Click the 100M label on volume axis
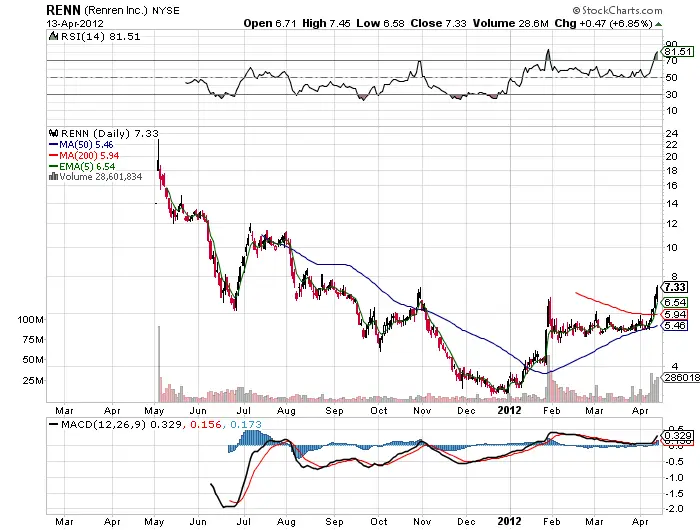Screen dimensions: 700x530 click(30, 319)
